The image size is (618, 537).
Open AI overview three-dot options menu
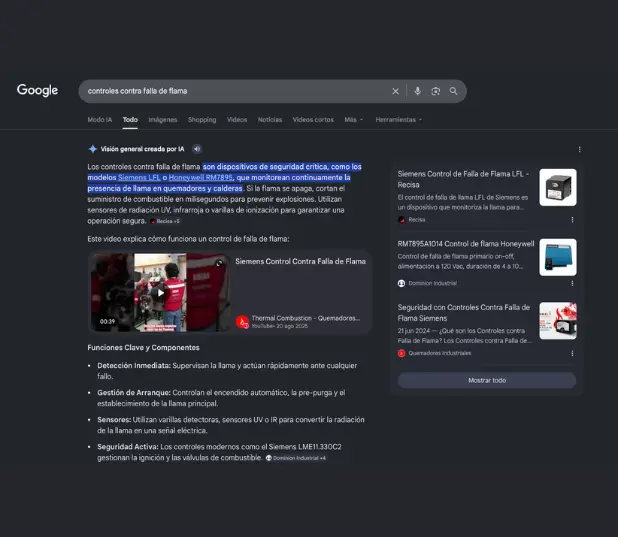(x=579, y=149)
